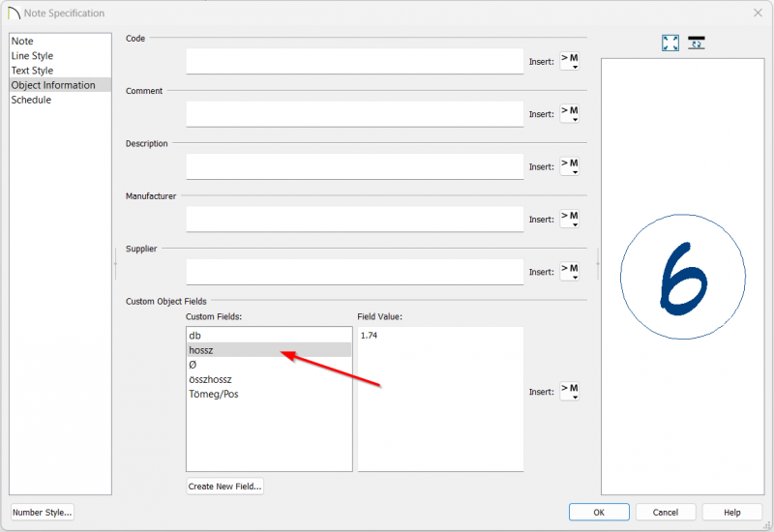Image resolution: width=774 pixels, height=532 pixels.
Task: Cancel the Note Specification dialog
Action: point(666,513)
